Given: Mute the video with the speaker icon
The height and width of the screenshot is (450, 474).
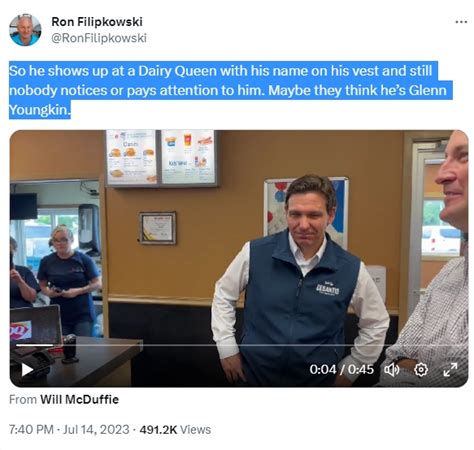Looking at the screenshot, I should click(x=392, y=369).
